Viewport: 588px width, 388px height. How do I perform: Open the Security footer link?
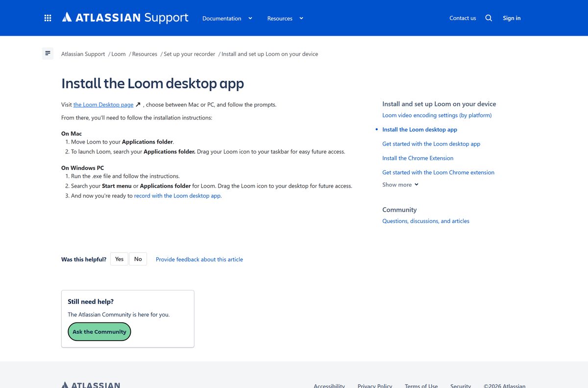461,386
